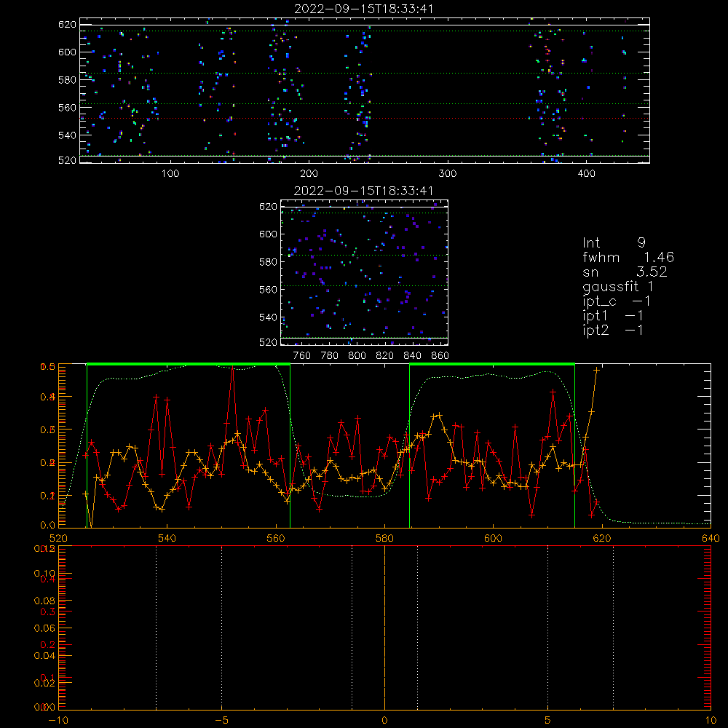The image size is (728, 728).
Task: Click y-axis label 600 of the wide top plot
Action: [67, 52]
